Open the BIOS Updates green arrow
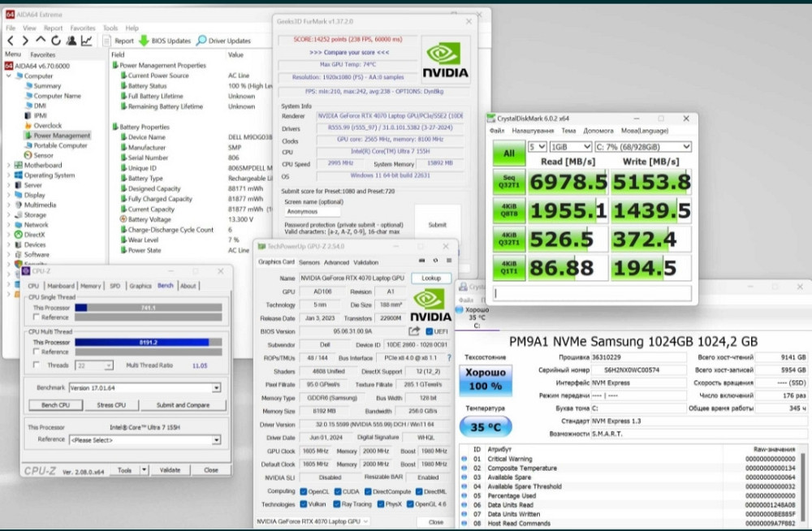Image resolution: width=812 pixels, height=531 pixels. point(144,41)
